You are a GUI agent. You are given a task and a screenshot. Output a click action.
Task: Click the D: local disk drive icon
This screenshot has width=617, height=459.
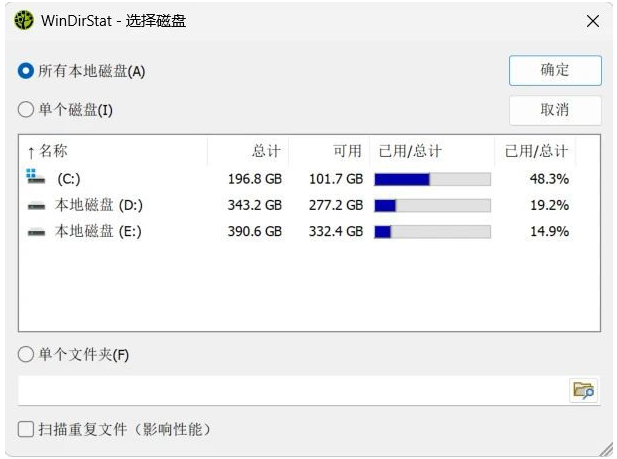(x=36, y=205)
